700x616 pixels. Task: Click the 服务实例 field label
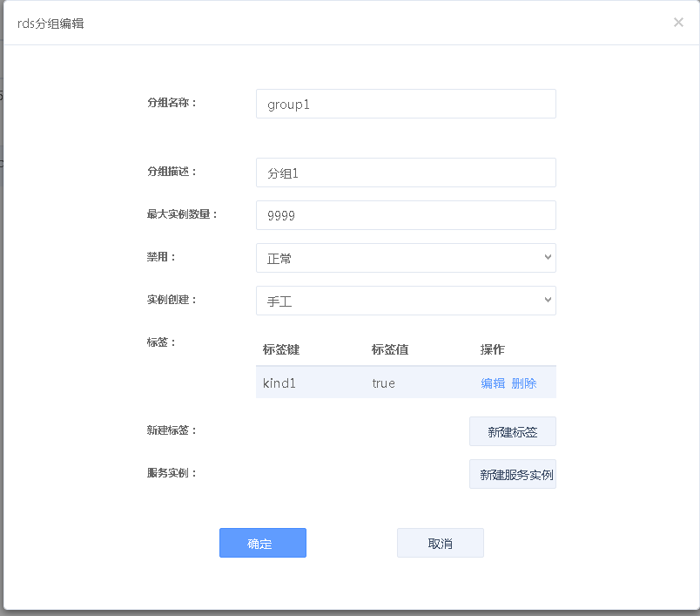(172, 473)
